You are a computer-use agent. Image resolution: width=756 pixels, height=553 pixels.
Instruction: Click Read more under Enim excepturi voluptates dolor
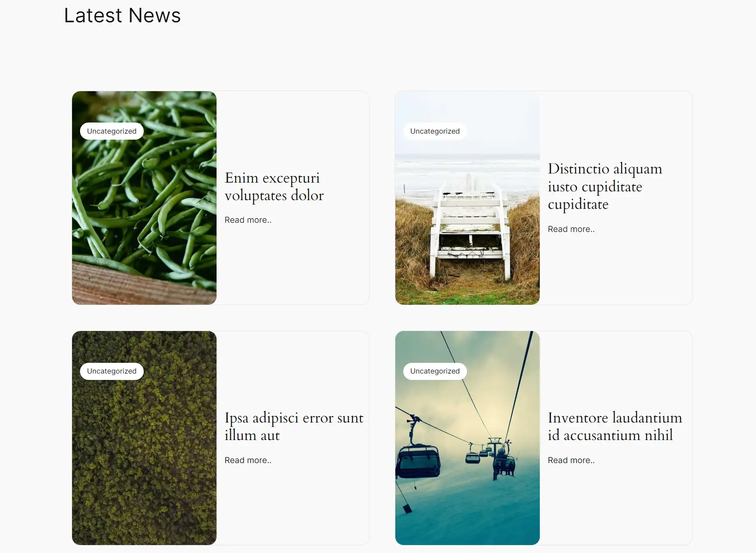pyautogui.click(x=248, y=220)
